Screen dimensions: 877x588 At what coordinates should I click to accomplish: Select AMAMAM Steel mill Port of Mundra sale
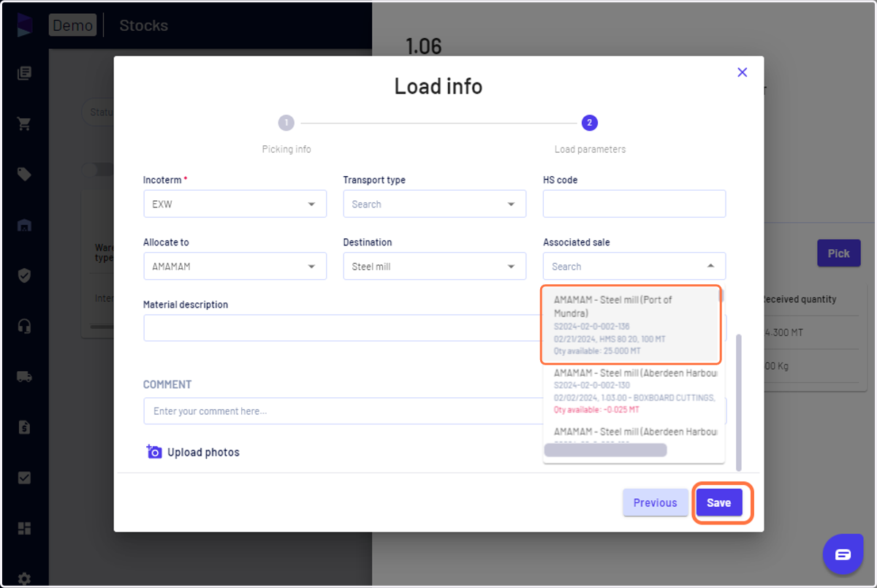(631, 324)
